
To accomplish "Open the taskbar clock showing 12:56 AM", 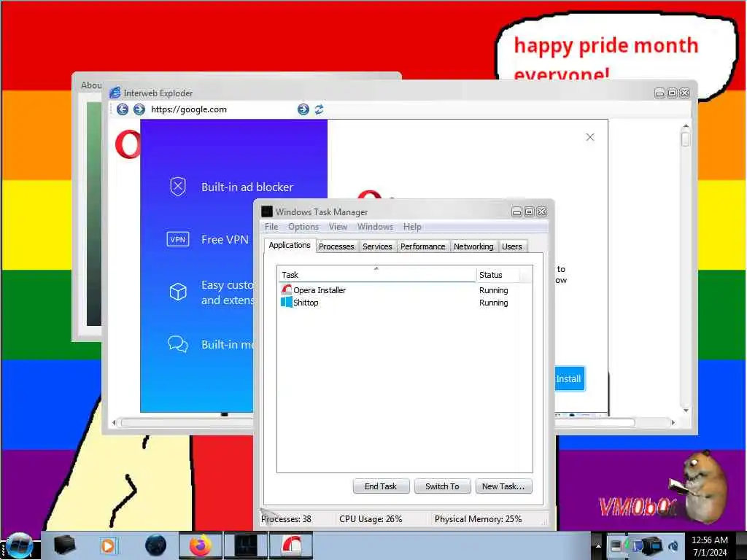I will [709, 545].
